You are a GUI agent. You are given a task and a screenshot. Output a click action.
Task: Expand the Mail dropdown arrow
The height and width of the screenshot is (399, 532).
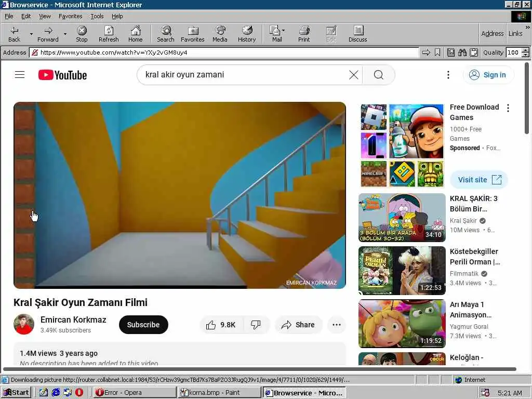pos(284,31)
